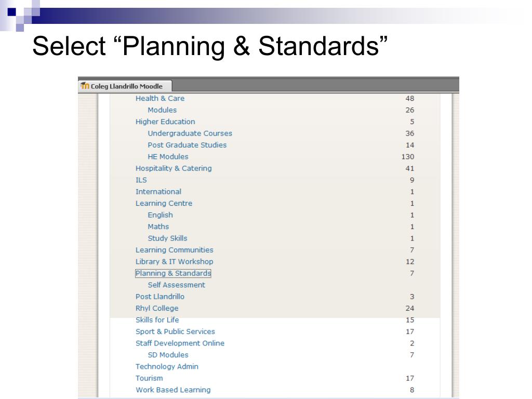Open Undergraduate Courses link
The width and height of the screenshot is (532, 399).
tap(190, 134)
